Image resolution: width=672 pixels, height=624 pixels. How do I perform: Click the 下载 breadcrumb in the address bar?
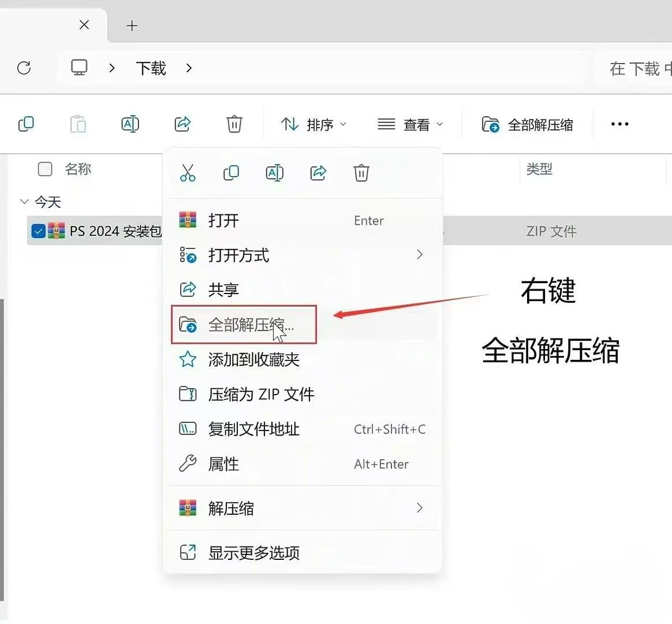(151, 68)
